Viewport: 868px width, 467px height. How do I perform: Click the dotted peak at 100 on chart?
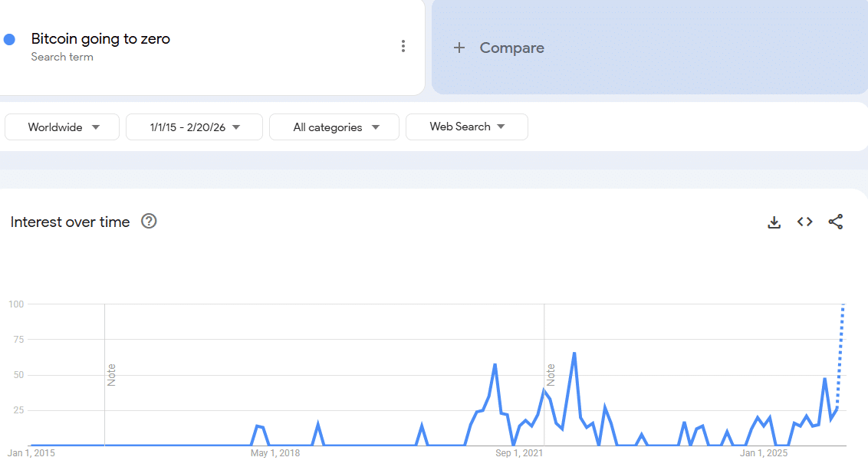843,306
